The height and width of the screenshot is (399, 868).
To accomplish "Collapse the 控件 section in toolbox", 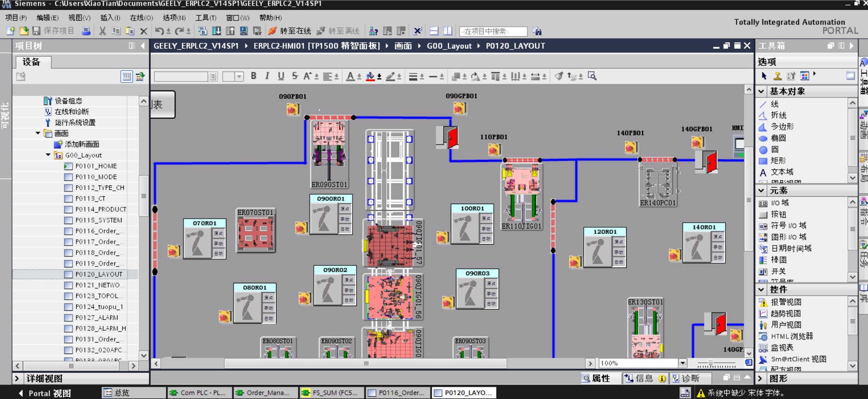I will [x=761, y=289].
